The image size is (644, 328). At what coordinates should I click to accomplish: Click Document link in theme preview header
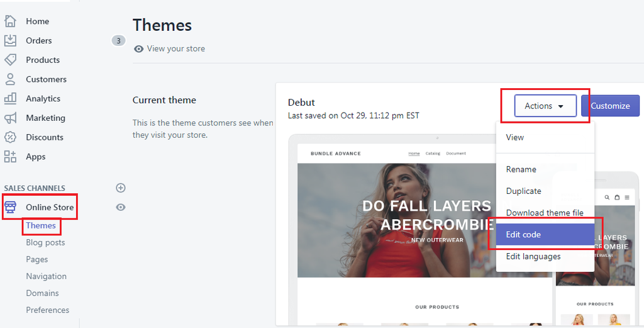(x=457, y=154)
